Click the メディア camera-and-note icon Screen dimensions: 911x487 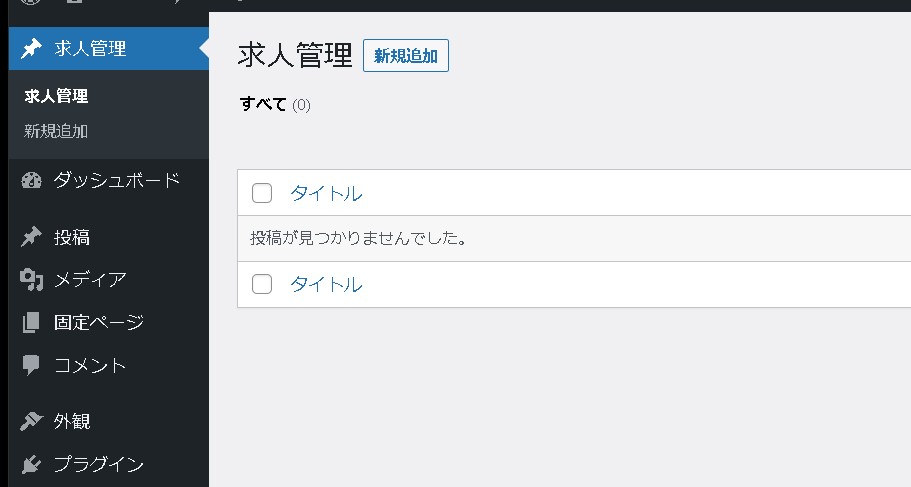point(31,279)
